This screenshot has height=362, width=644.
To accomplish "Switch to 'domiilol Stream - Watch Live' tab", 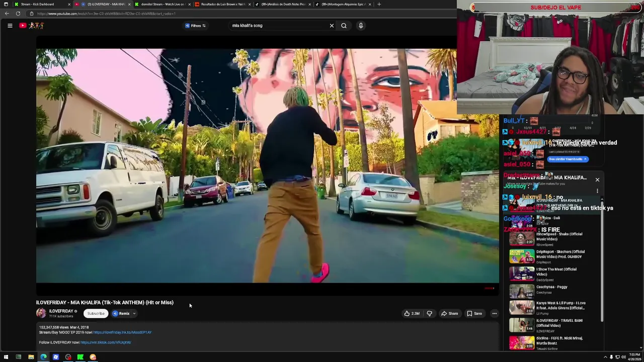I will 162,4.
